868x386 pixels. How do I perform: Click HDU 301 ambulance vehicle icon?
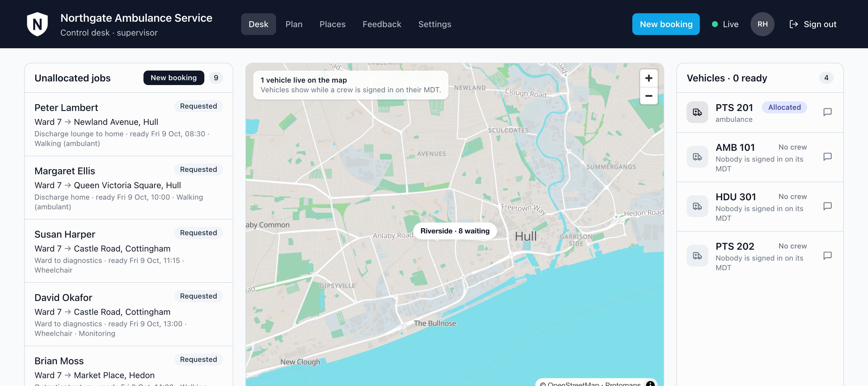pos(697,206)
